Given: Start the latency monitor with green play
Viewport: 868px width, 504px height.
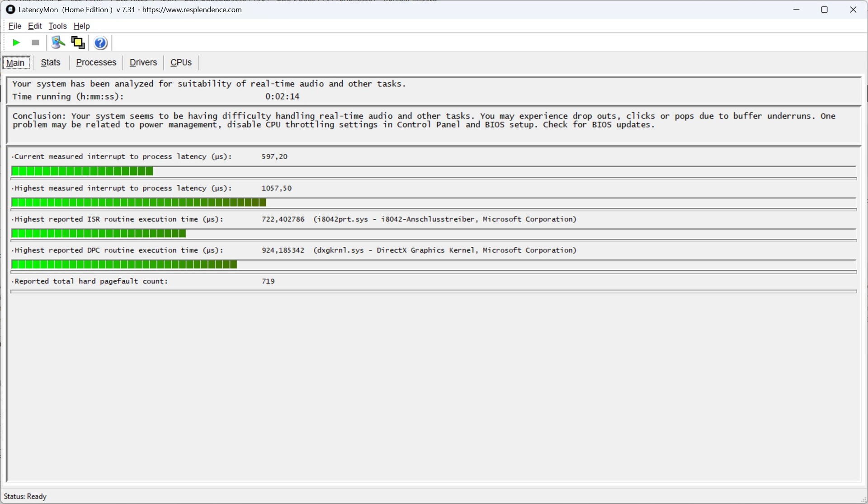Looking at the screenshot, I should (16, 42).
